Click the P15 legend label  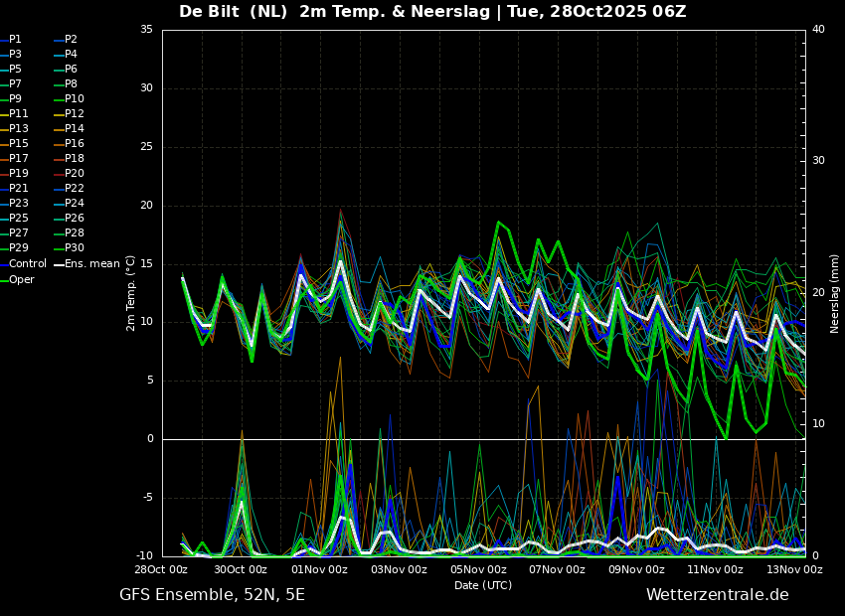[15, 143]
